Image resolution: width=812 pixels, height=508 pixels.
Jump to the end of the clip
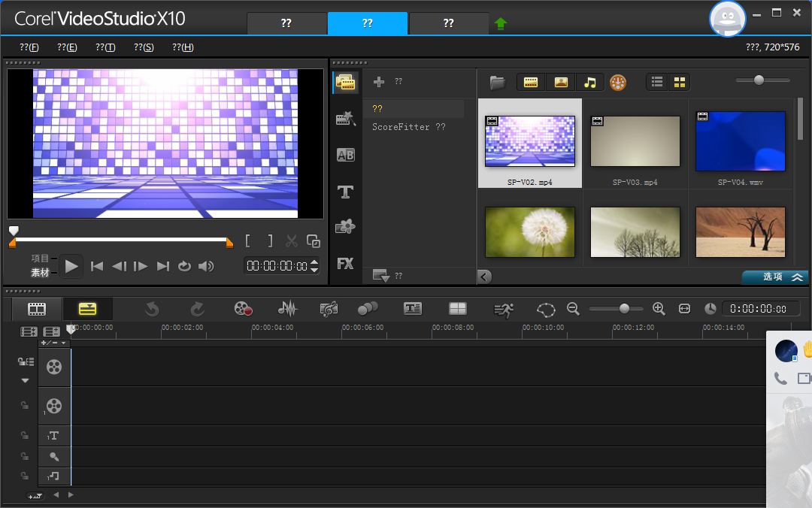tap(163, 266)
